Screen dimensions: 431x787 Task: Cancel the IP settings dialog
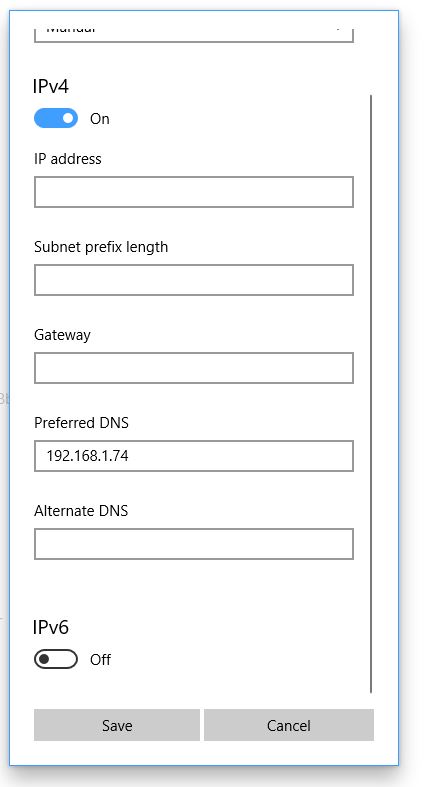[x=289, y=725]
